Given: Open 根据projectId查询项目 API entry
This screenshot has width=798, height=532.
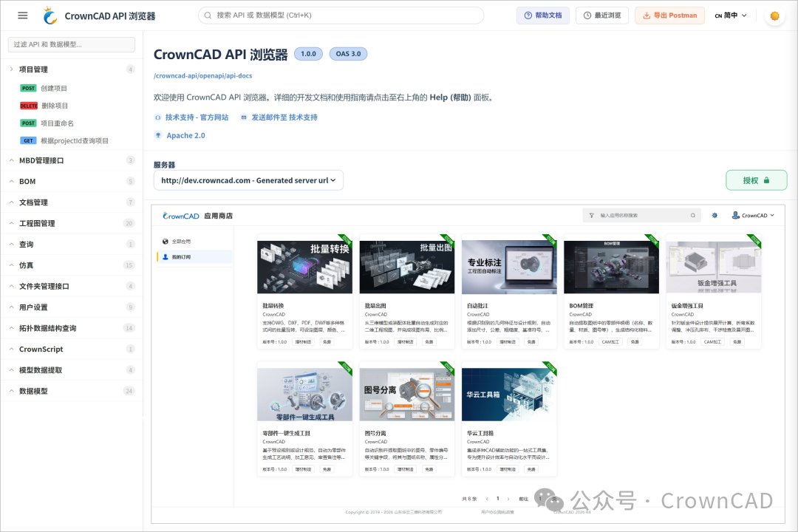Looking at the screenshot, I should click(x=75, y=140).
